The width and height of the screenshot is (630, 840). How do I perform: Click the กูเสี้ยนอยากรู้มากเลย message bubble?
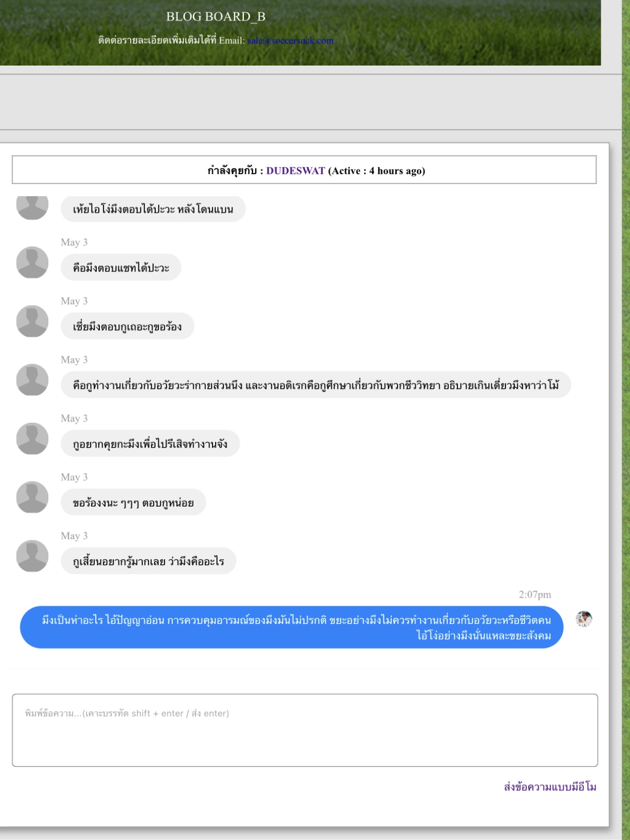click(149, 561)
